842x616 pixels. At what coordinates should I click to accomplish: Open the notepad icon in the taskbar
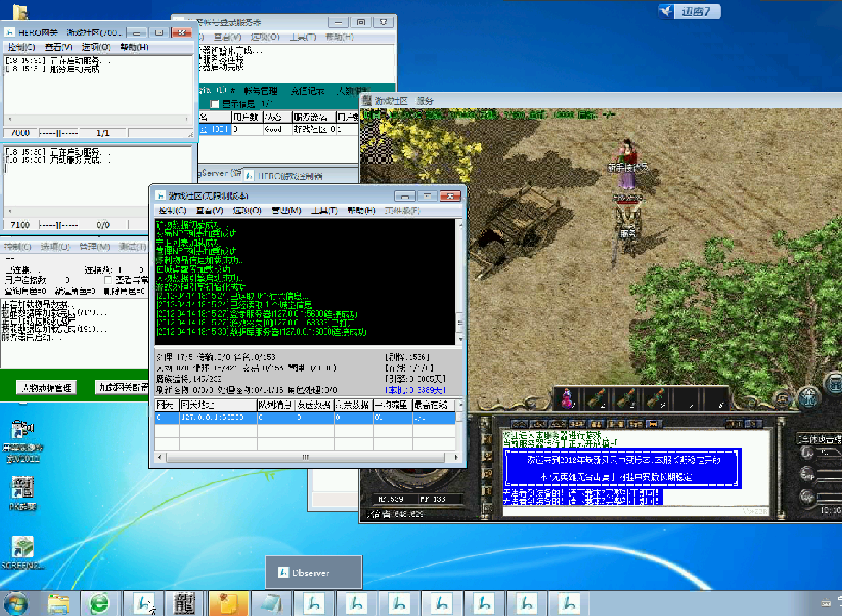tap(270, 603)
